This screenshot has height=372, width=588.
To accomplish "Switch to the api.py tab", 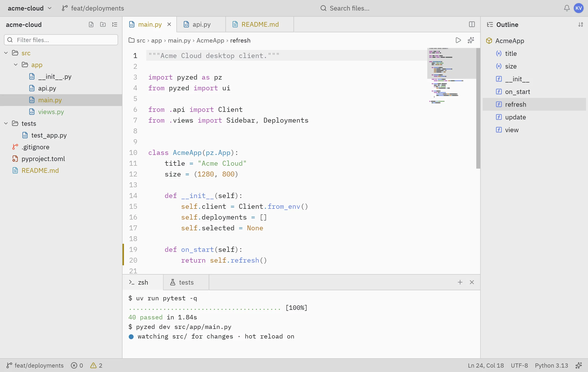I will pos(201,24).
